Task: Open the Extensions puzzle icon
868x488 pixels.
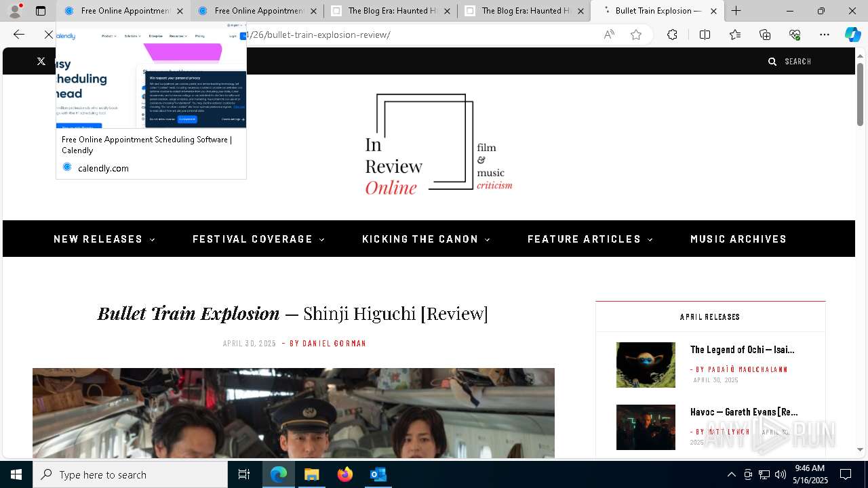Action: click(x=672, y=35)
